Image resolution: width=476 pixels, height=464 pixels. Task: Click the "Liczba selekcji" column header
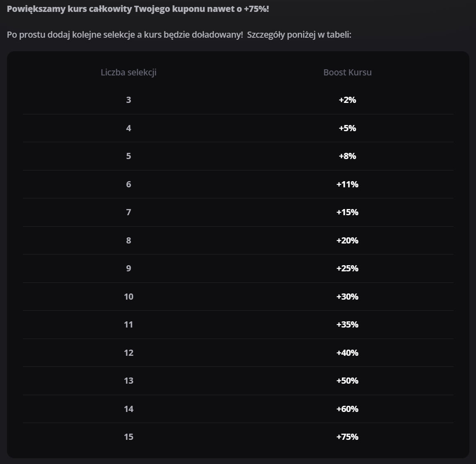(x=128, y=73)
